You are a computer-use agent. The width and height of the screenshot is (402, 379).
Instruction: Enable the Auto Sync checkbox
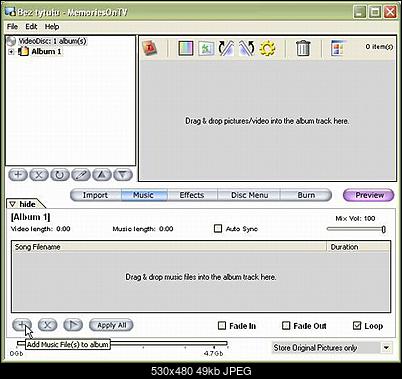coord(218,229)
